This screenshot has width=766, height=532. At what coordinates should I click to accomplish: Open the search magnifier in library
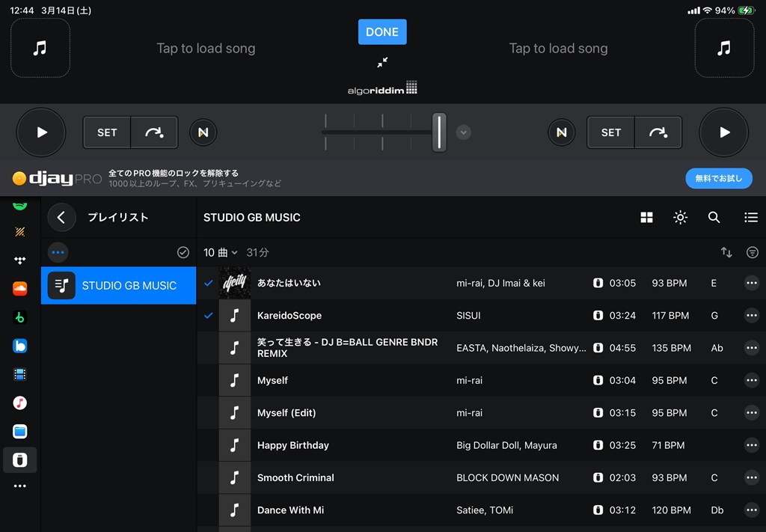(x=714, y=218)
